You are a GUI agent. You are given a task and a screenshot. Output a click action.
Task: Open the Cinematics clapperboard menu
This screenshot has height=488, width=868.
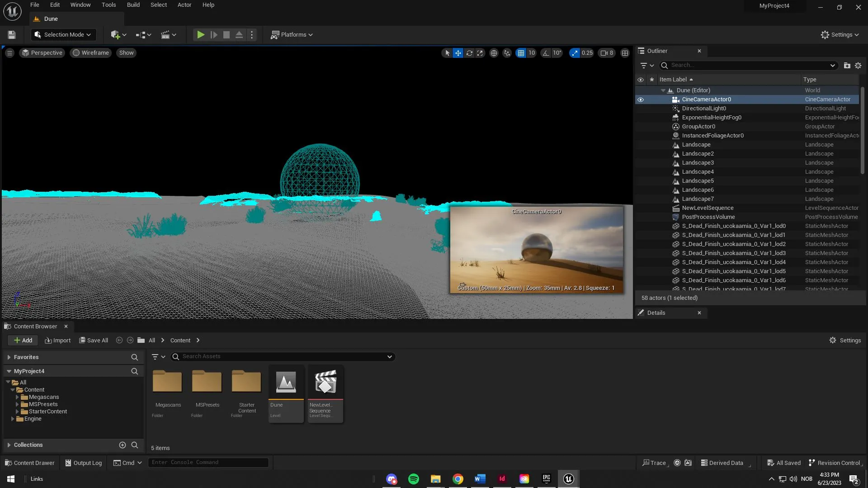169,35
